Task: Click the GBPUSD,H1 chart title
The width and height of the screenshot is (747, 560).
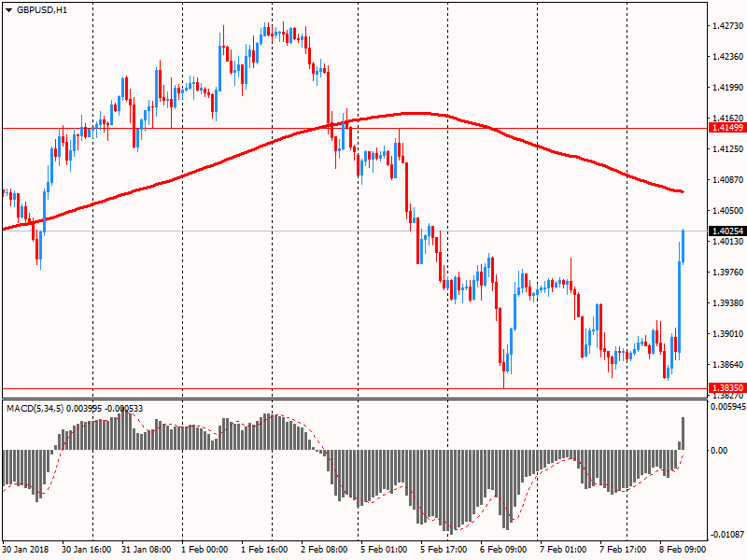Action: coord(42,10)
